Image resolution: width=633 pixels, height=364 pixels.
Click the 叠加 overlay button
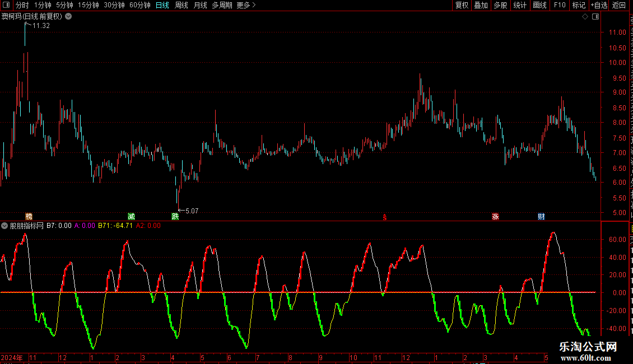pyautogui.click(x=481, y=5)
